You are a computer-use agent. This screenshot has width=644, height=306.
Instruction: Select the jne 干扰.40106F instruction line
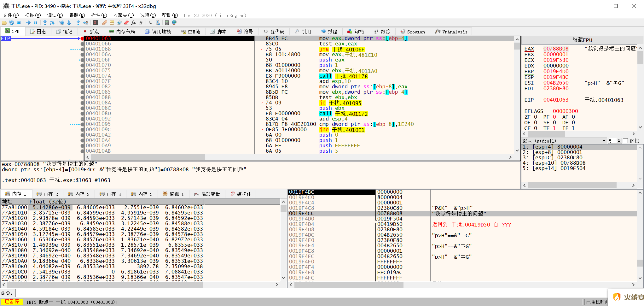point(342,49)
